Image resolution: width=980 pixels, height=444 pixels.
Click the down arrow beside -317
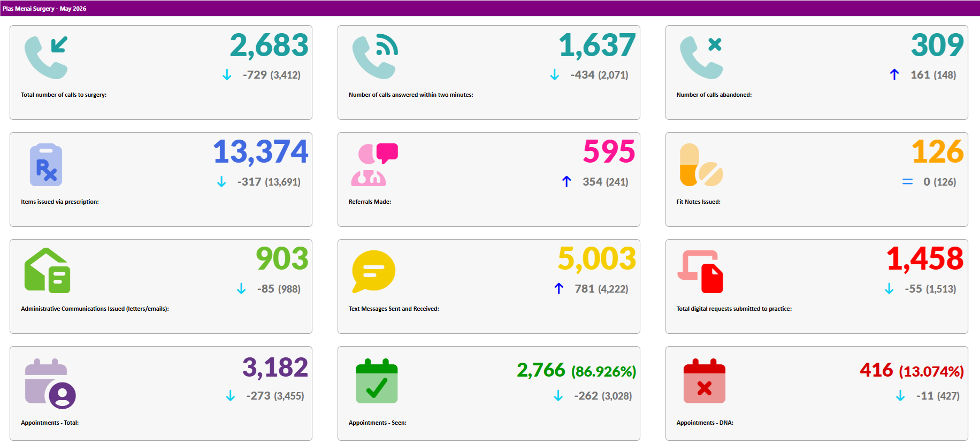221,182
